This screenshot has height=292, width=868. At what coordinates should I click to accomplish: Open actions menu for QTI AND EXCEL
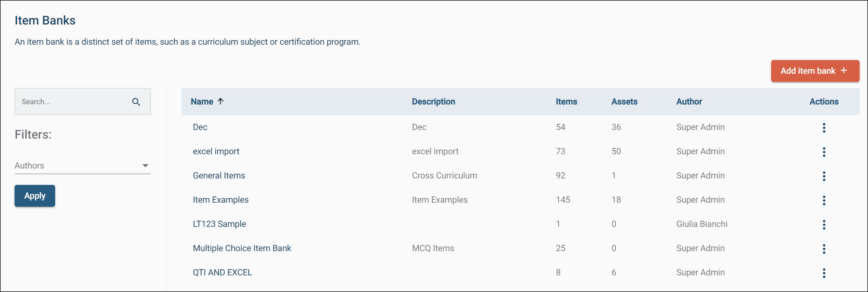tap(824, 273)
